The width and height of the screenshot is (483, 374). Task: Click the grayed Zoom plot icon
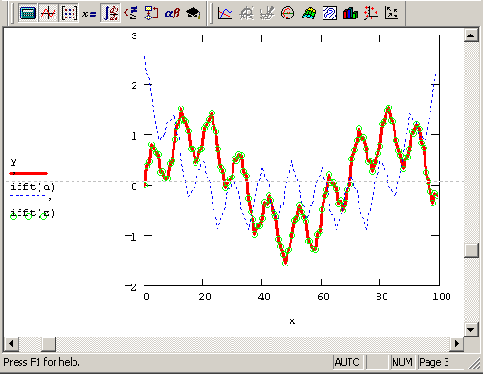pyautogui.click(x=246, y=13)
